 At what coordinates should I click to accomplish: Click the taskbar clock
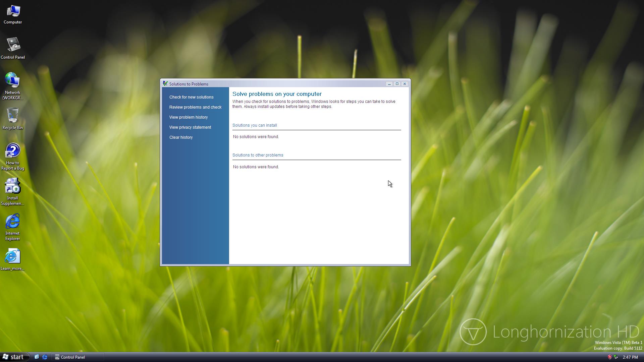(x=630, y=357)
